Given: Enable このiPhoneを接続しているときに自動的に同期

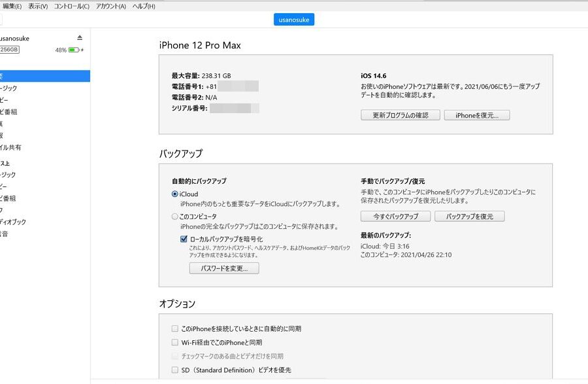Looking at the screenshot, I should point(174,329).
